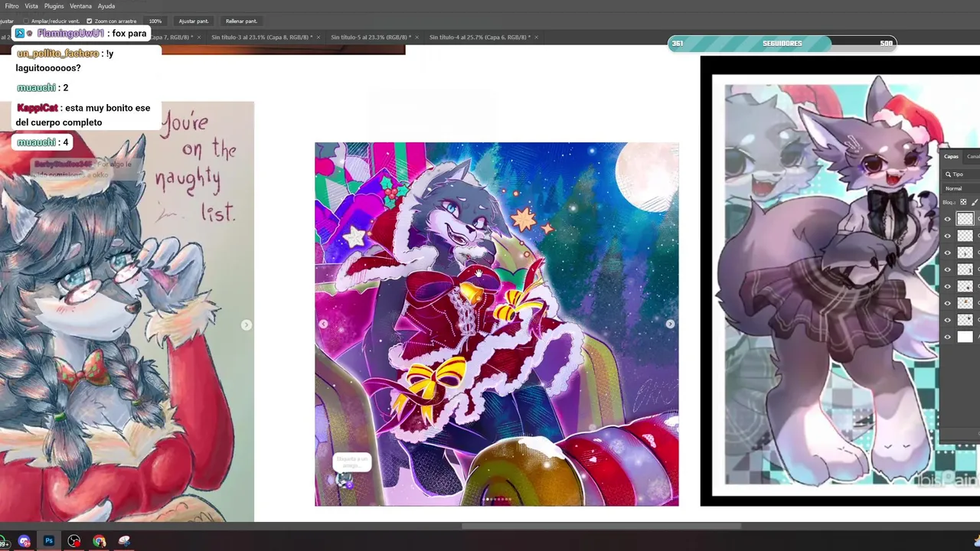Click the Rellenar pant. button
This screenshot has height=551, width=980.
pyautogui.click(x=241, y=21)
